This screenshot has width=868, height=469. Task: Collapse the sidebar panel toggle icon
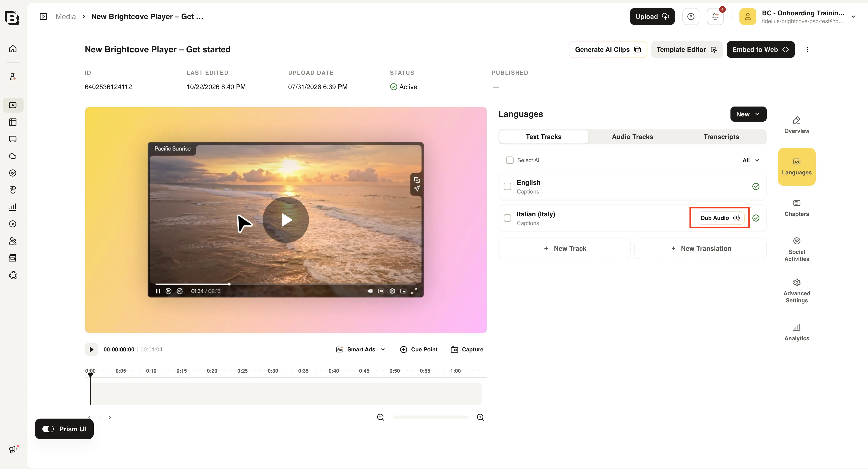[43, 16]
